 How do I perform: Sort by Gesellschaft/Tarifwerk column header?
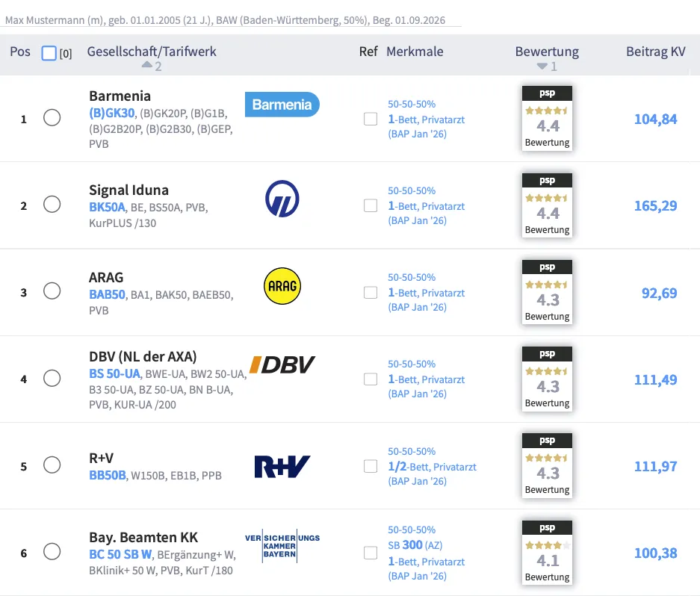[152, 52]
